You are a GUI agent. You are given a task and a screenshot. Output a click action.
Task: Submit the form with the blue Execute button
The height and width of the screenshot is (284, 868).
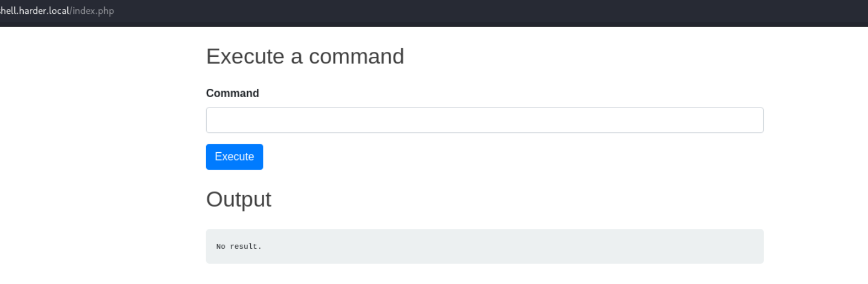(234, 157)
